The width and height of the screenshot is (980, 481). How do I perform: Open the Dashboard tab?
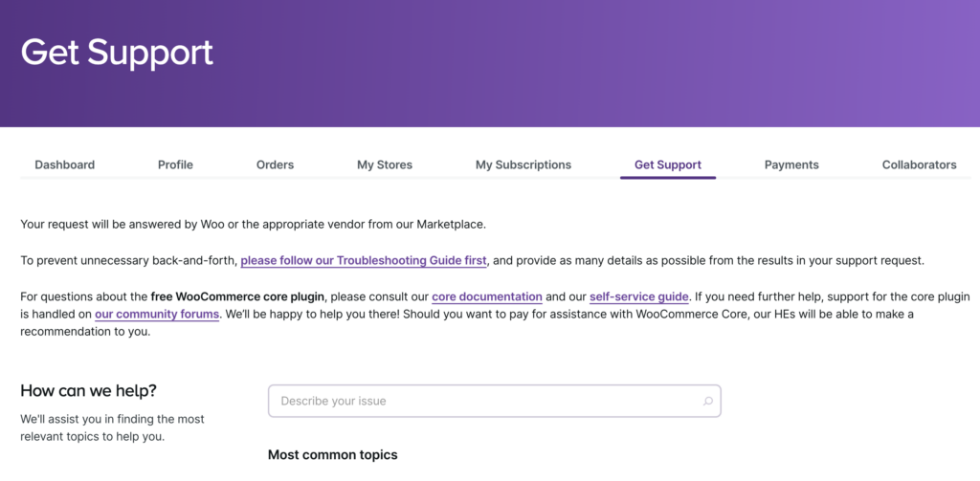[x=65, y=164]
